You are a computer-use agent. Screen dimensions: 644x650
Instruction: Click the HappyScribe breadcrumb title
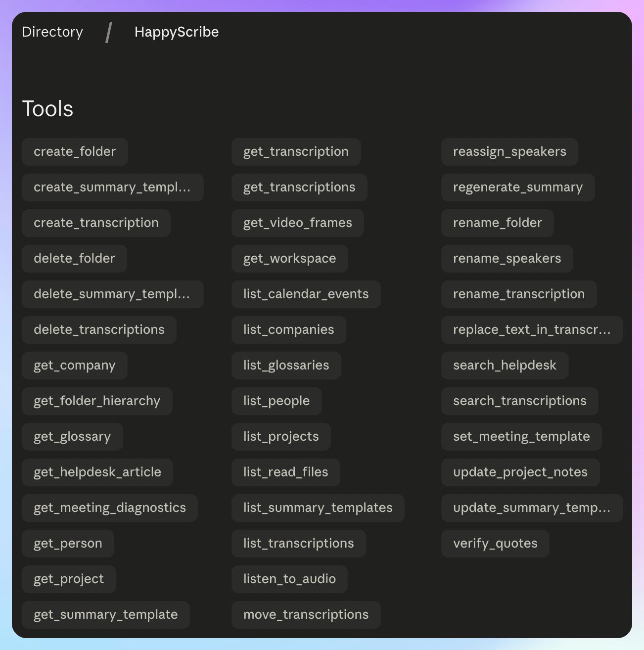pos(177,32)
